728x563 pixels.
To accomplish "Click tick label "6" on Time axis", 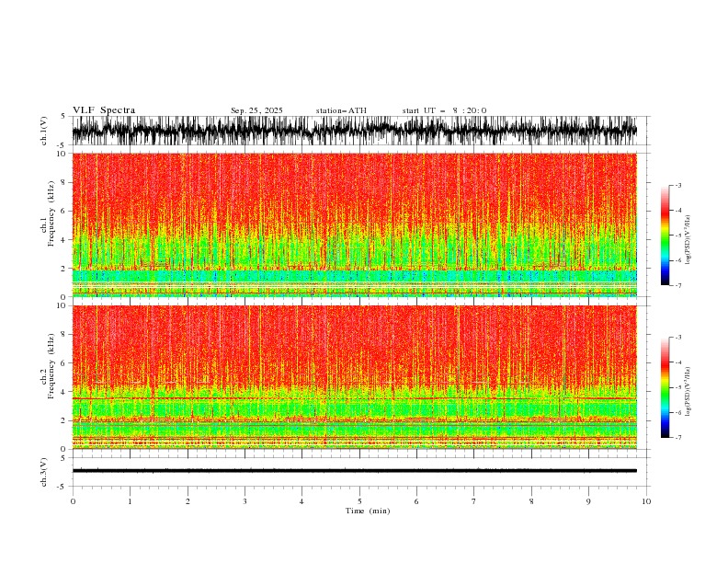I will (416, 501).
